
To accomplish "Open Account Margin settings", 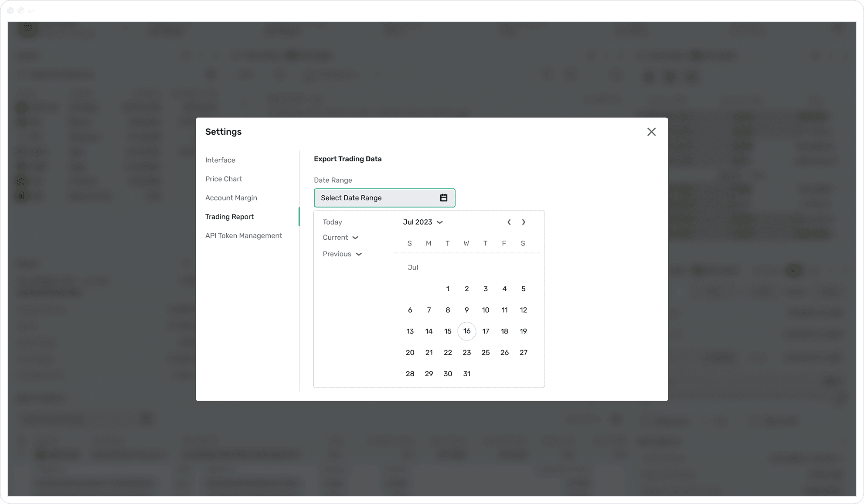I will tap(231, 198).
